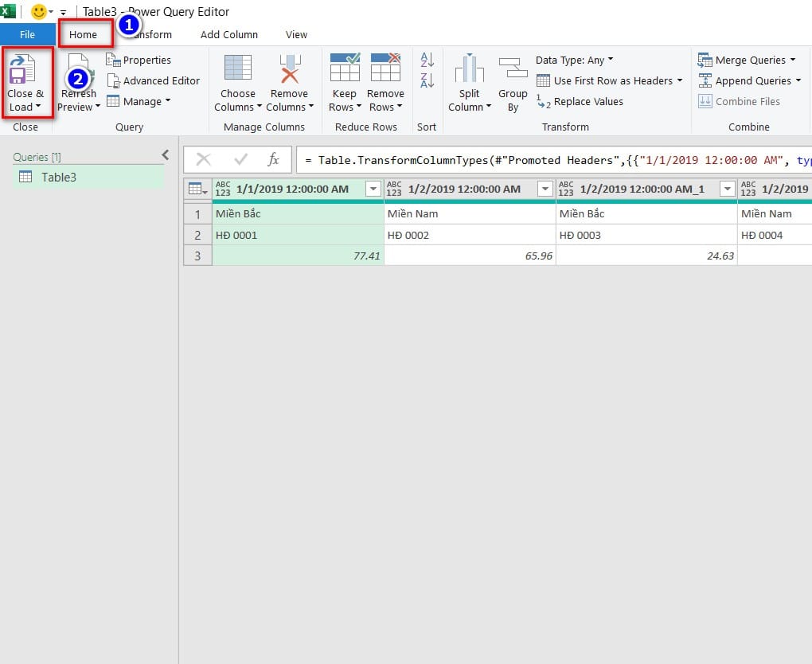Click the Keep Rows icon

344,68
